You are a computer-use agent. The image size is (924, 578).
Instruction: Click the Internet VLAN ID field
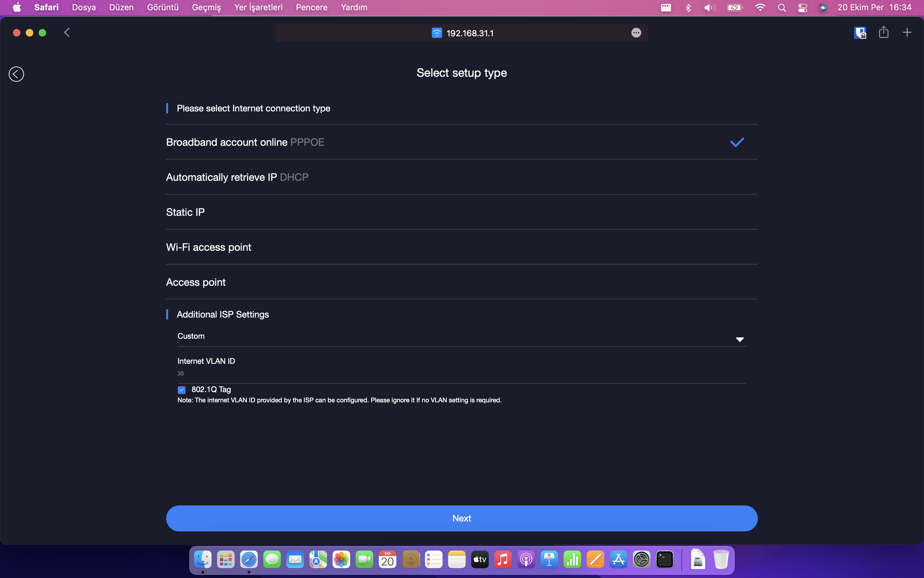[x=462, y=373]
